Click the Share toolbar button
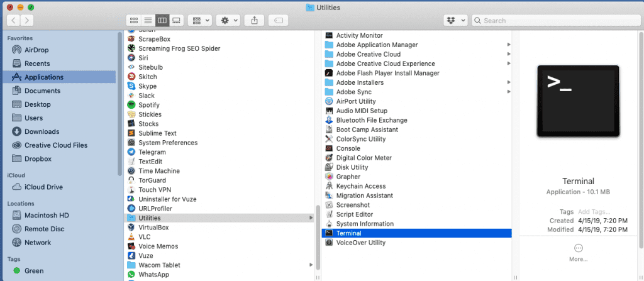This screenshot has width=644, height=281. (254, 20)
